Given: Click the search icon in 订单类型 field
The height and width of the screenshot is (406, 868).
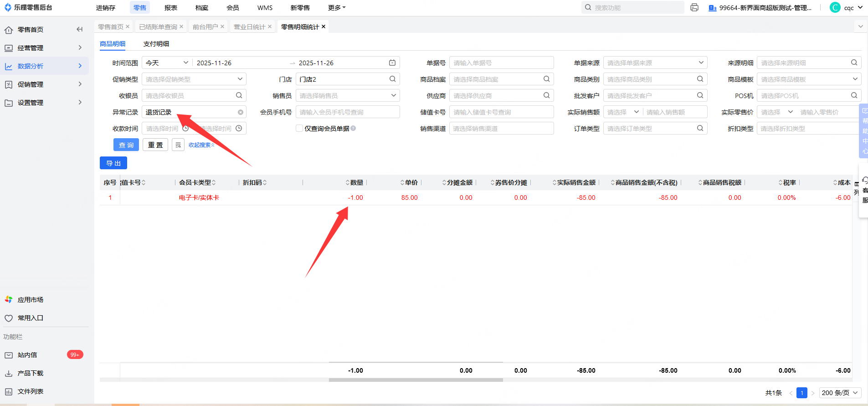Looking at the screenshot, I should [700, 128].
